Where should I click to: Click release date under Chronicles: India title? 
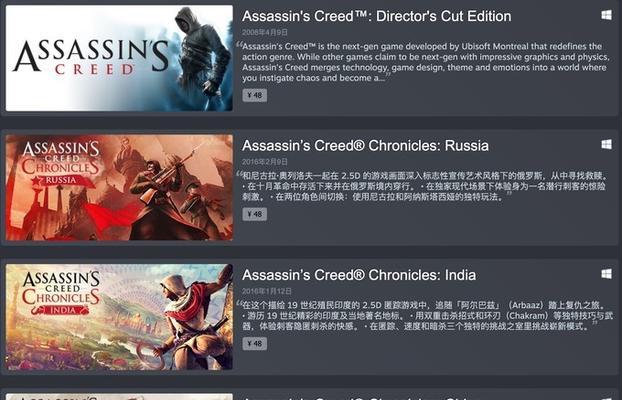click(x=267, y=291)
